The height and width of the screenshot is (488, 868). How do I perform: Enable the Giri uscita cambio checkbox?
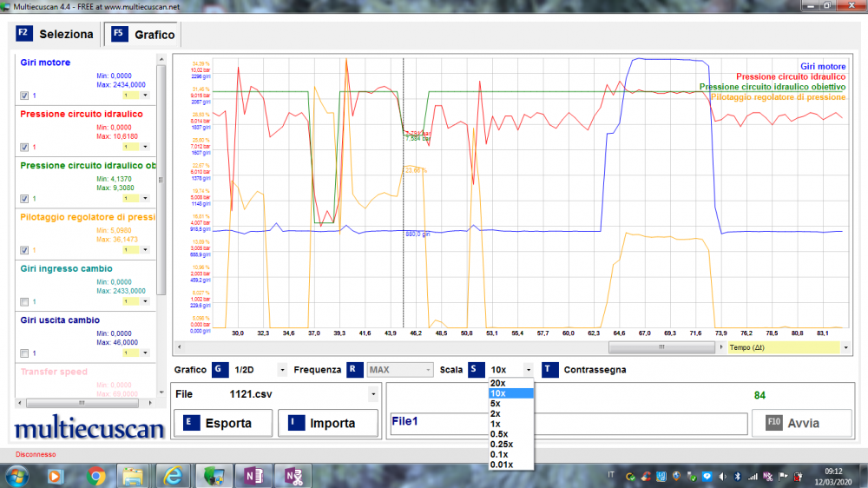(24, 353)
